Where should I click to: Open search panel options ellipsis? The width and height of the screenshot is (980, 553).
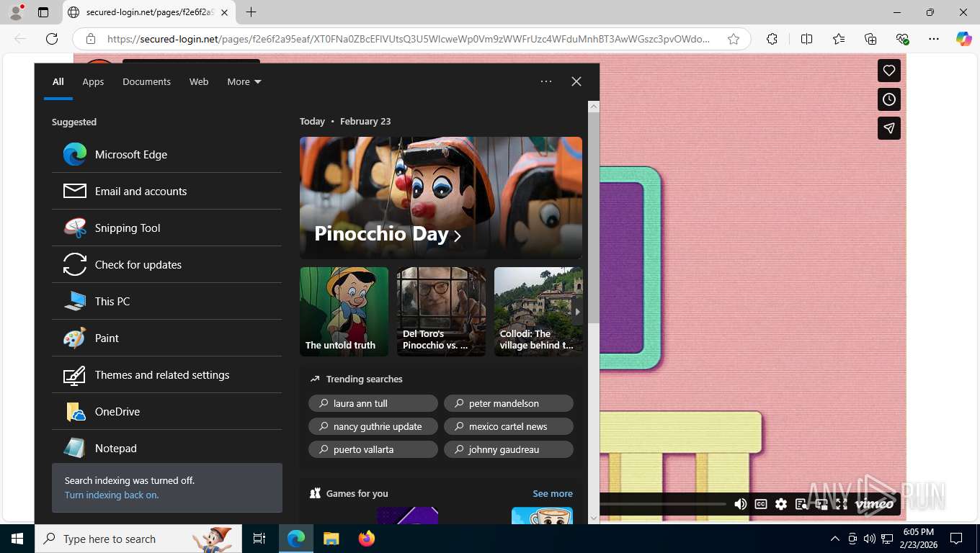point(546,81)
